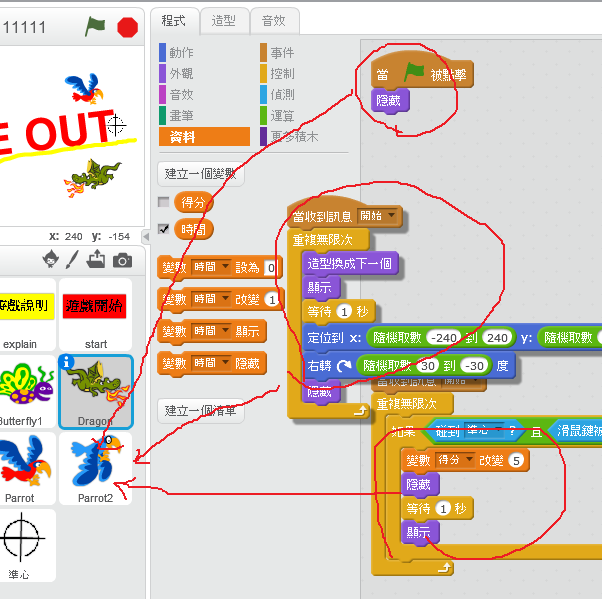Click the value field in the 設為 block
Image resolution: width=602 pixels, height=599 pixels.
point(270,268)
